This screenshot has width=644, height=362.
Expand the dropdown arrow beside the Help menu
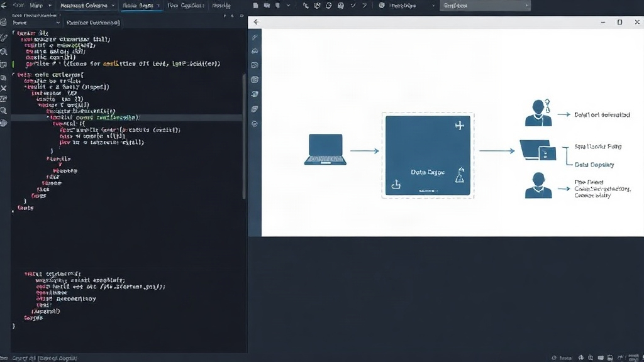click(50, 5)
